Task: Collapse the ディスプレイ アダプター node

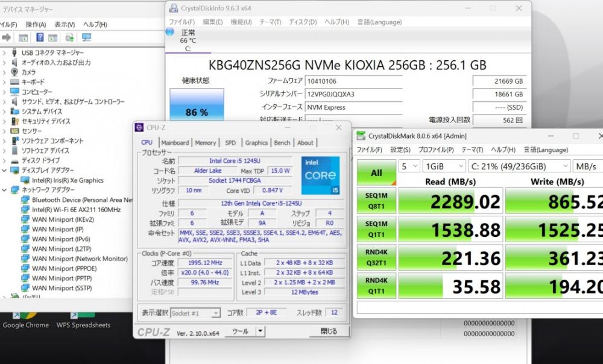Action: coord(4,171)
